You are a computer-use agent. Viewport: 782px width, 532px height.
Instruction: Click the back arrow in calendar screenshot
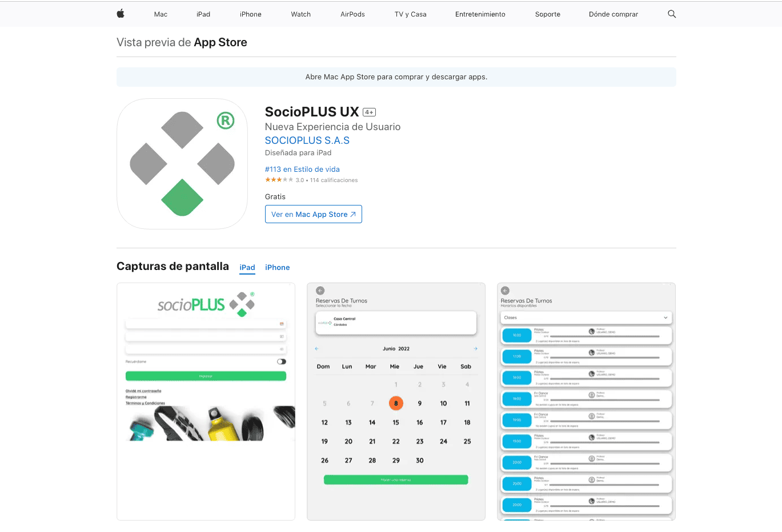coord(320,291)
